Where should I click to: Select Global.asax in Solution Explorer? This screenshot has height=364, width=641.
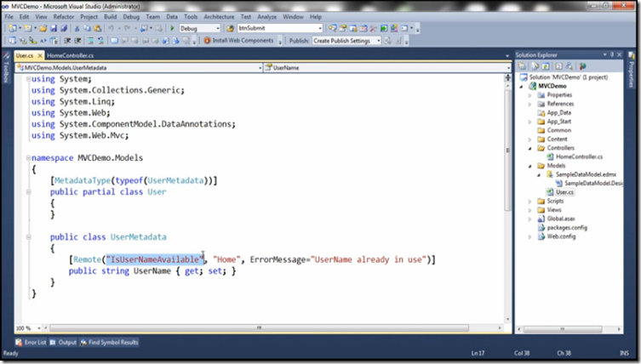click(x=561, y=219)
